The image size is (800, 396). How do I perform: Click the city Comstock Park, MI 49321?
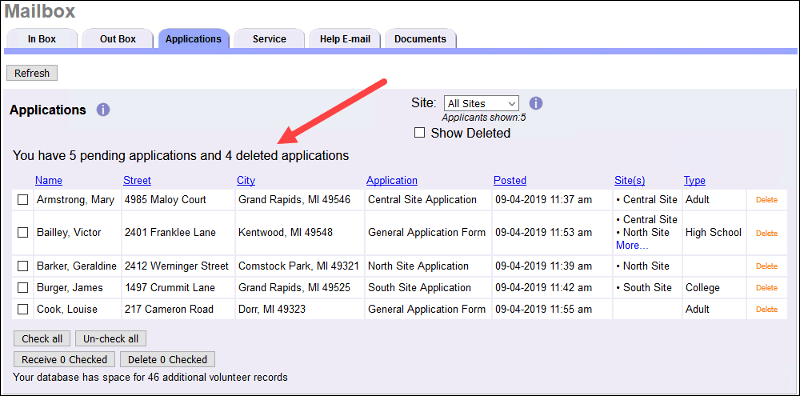[x=298, y=266]
